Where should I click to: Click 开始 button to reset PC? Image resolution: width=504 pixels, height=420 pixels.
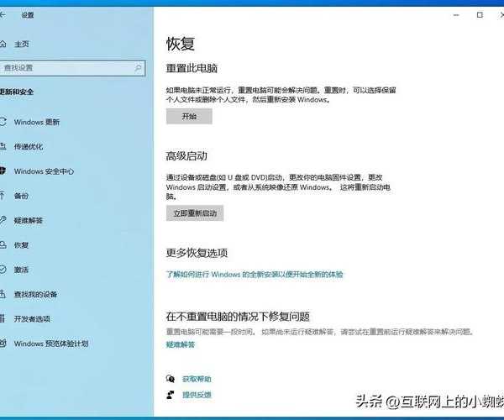coord(189,116)
